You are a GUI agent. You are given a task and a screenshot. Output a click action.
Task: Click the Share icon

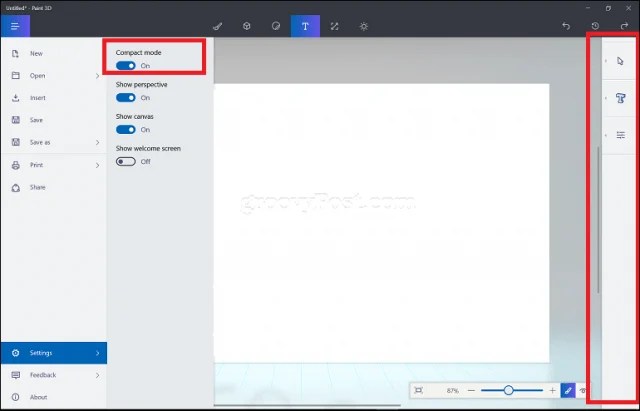click(x=16, y=187)
